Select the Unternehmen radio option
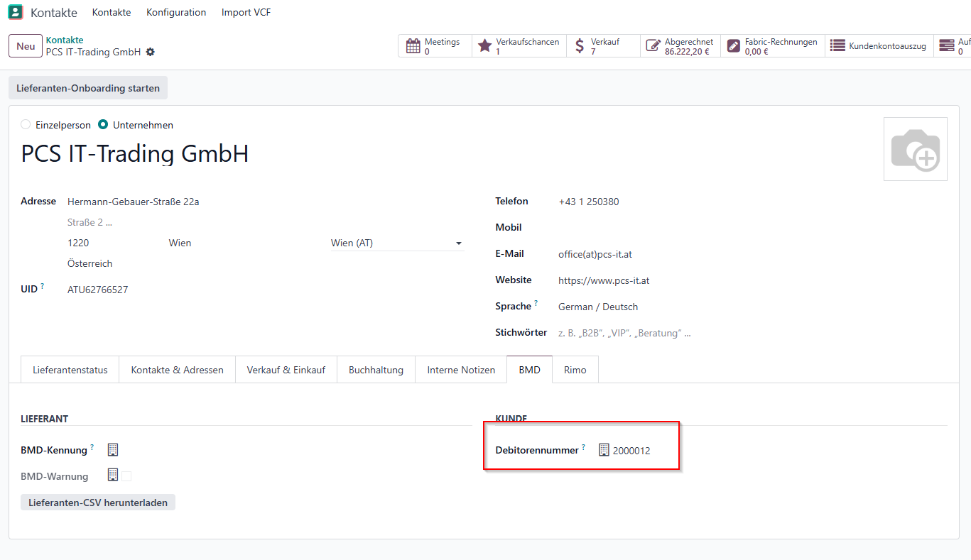Viewport: 971px width, 560px height. (x=103, y=125)
